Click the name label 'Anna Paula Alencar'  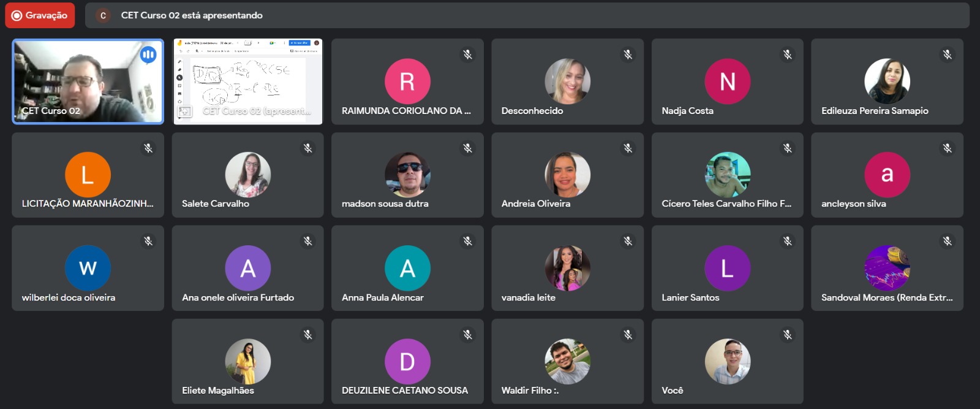coord(383,297)
